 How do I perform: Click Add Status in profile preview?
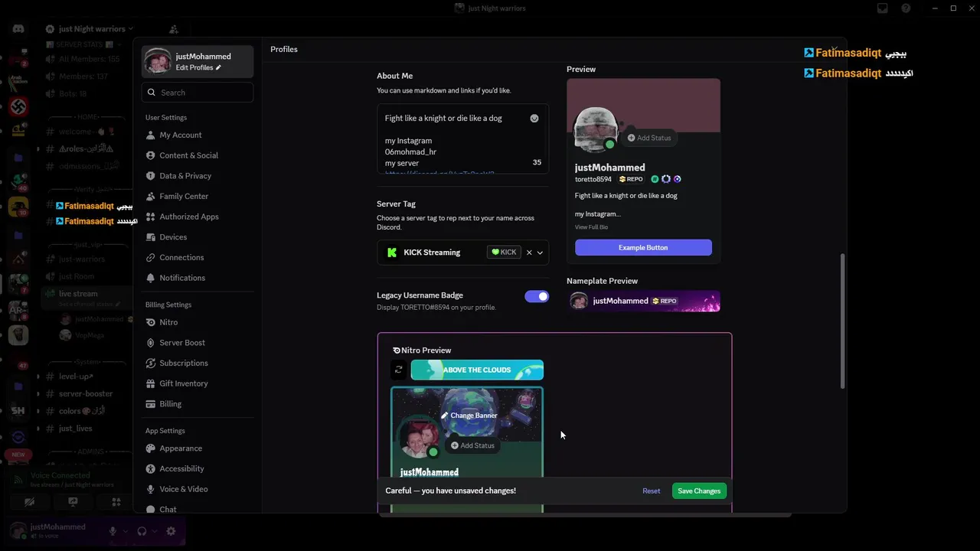649,138
